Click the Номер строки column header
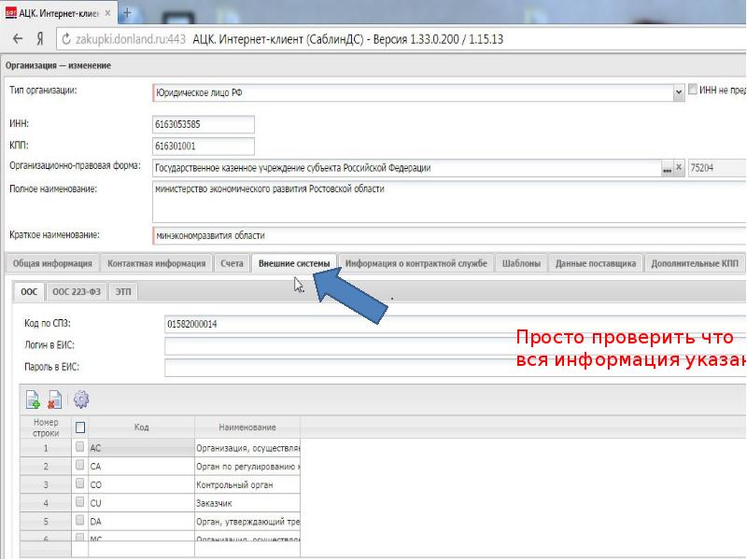 coord(46,427)
